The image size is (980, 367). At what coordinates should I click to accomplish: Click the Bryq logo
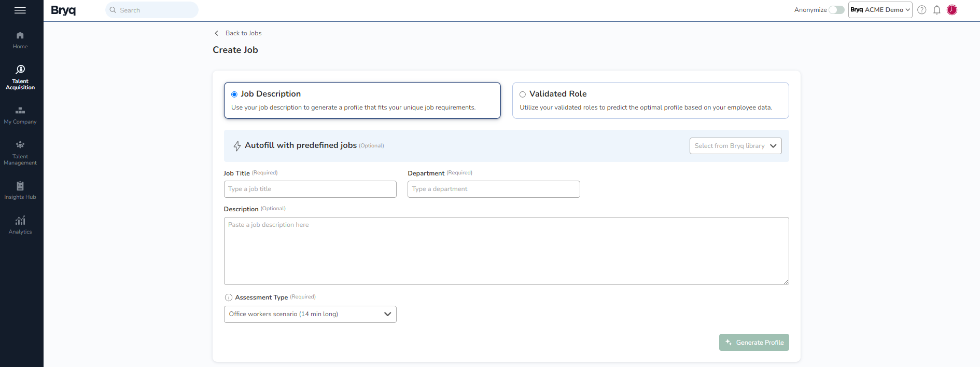[x=63, y=10]
